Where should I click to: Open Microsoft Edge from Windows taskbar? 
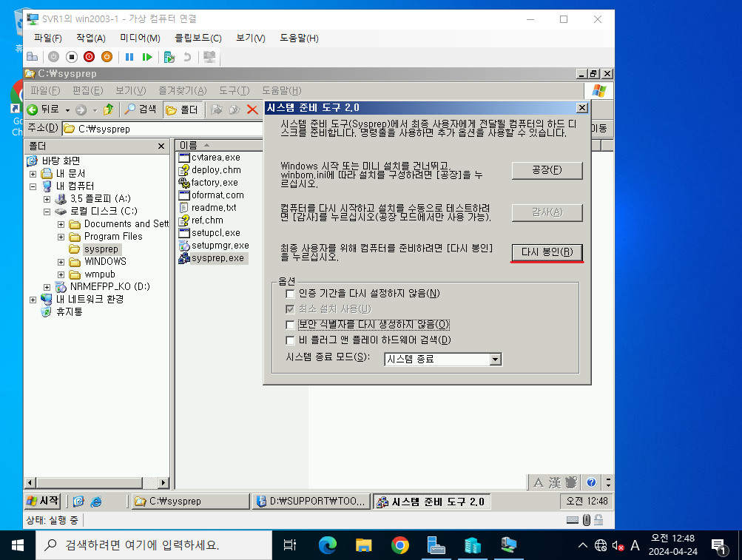click(328, 545)
